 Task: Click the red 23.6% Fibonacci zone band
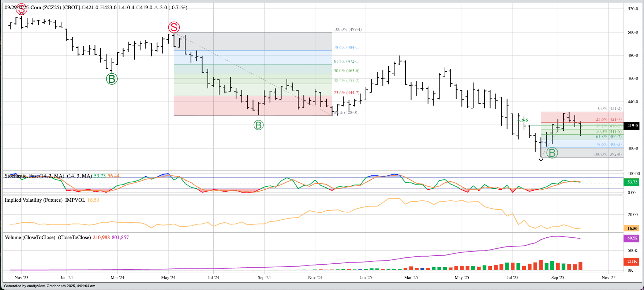click(x=252, y=106)
